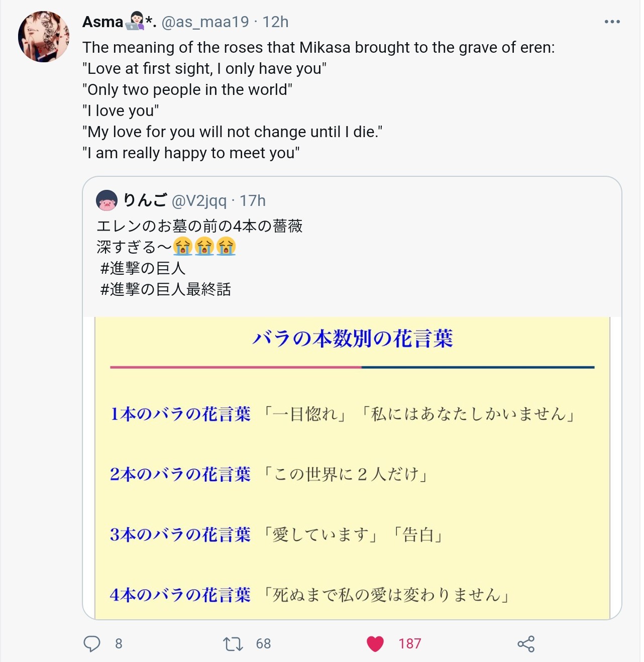This screenshot has width=644, height=662.
Task: Toggle the red heart like button
Action: coord(375,643)
